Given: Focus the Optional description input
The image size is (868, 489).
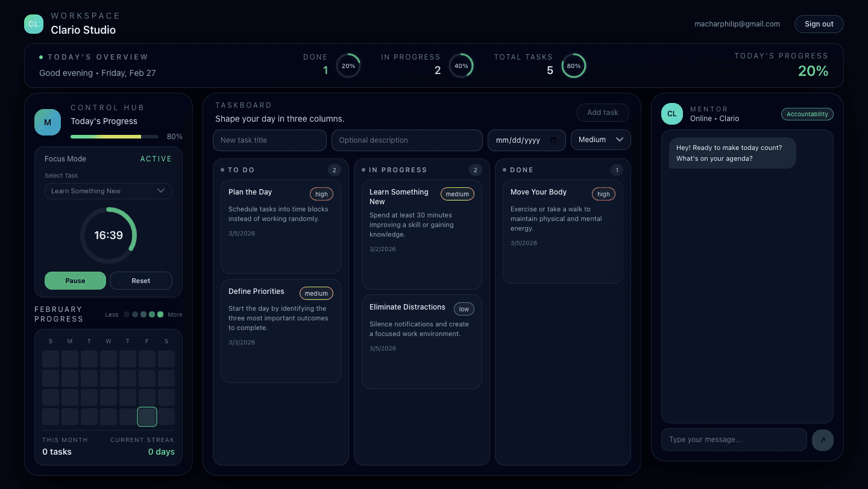Looking at the screenshot, I should pos(407,140).
